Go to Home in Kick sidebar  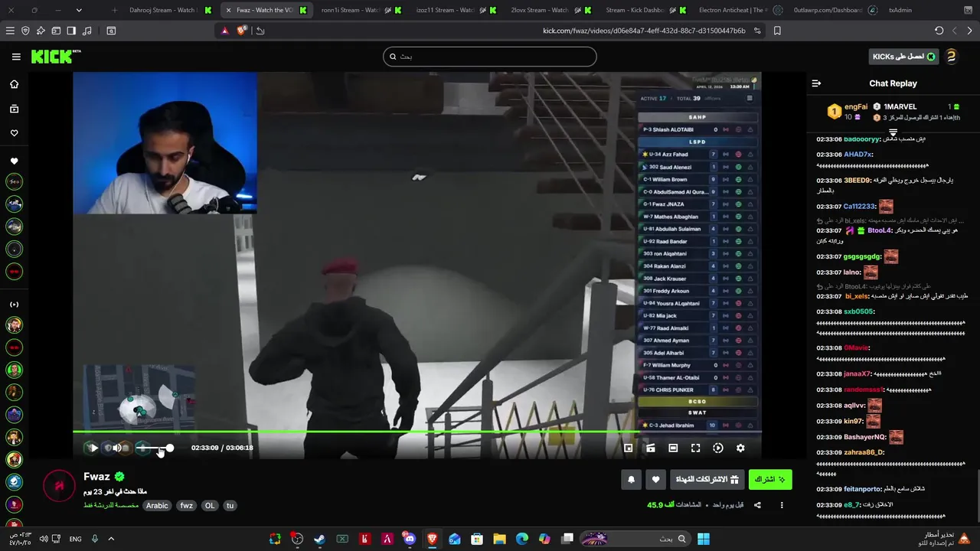click(14, 84)
